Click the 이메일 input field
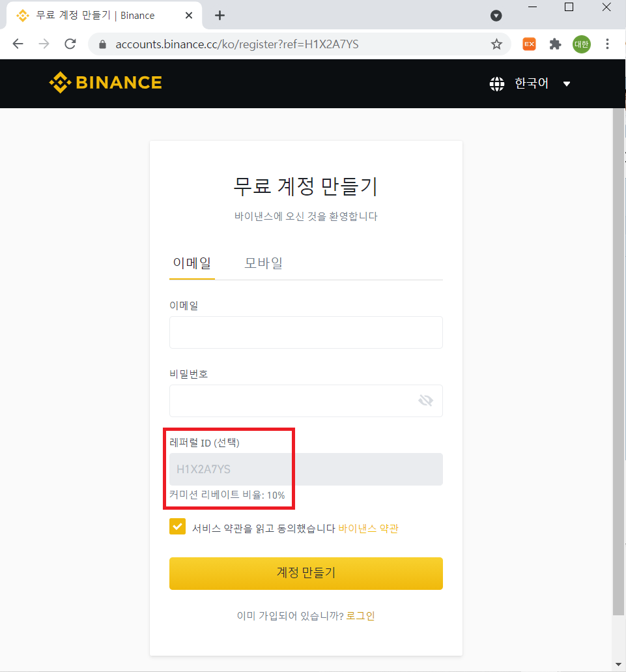 306,332
